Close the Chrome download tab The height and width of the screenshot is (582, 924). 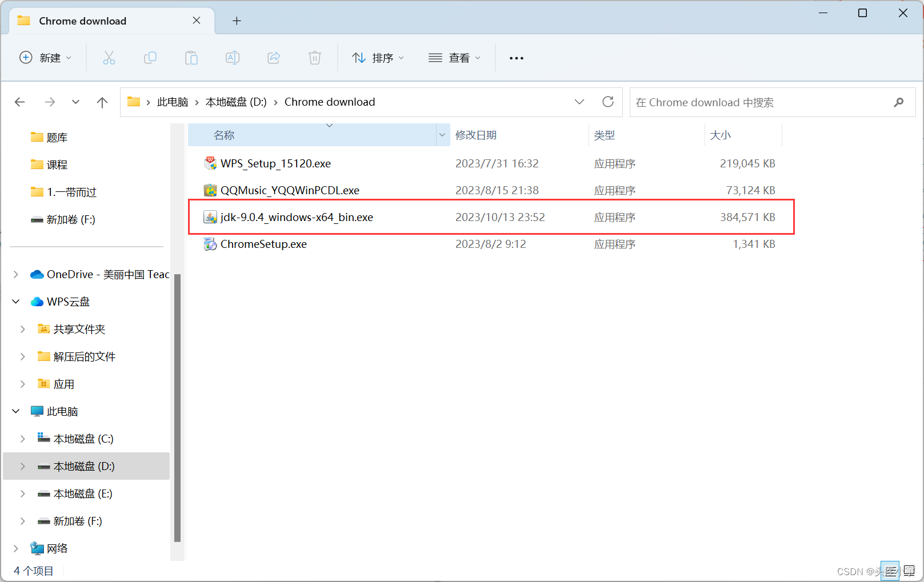pos(197,21)
